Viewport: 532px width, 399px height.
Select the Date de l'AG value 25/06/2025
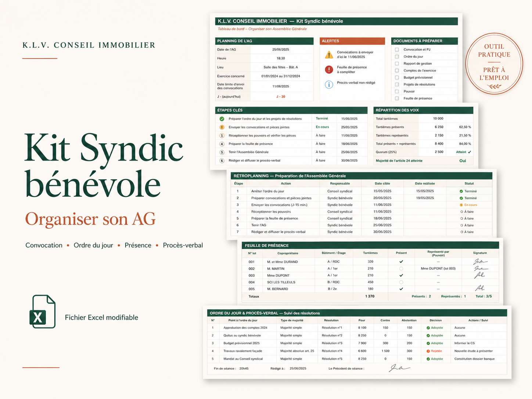click(x=281, y=50)
